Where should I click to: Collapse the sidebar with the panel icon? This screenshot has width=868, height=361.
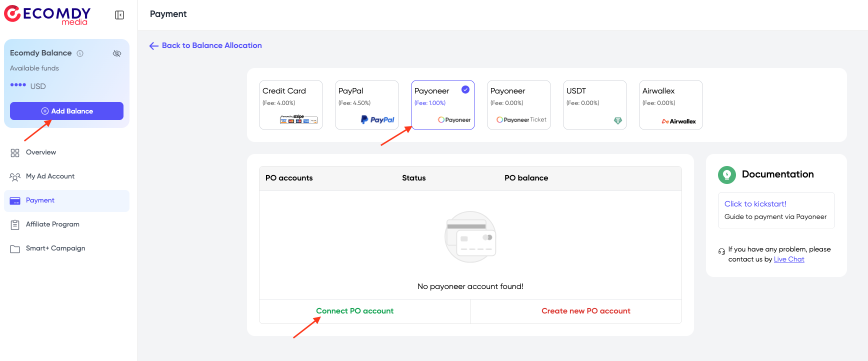point(119,15)
